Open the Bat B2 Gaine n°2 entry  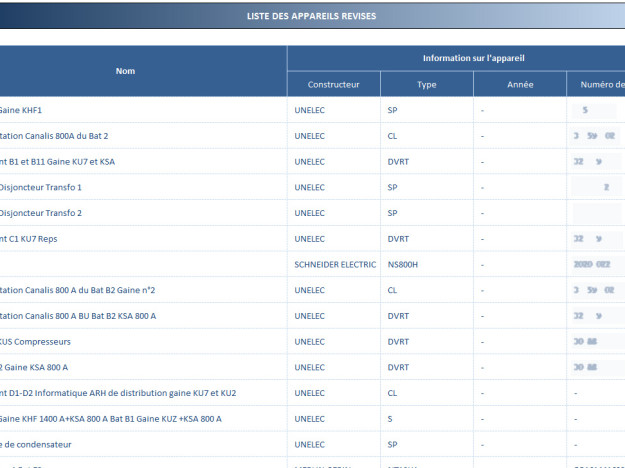77,290
